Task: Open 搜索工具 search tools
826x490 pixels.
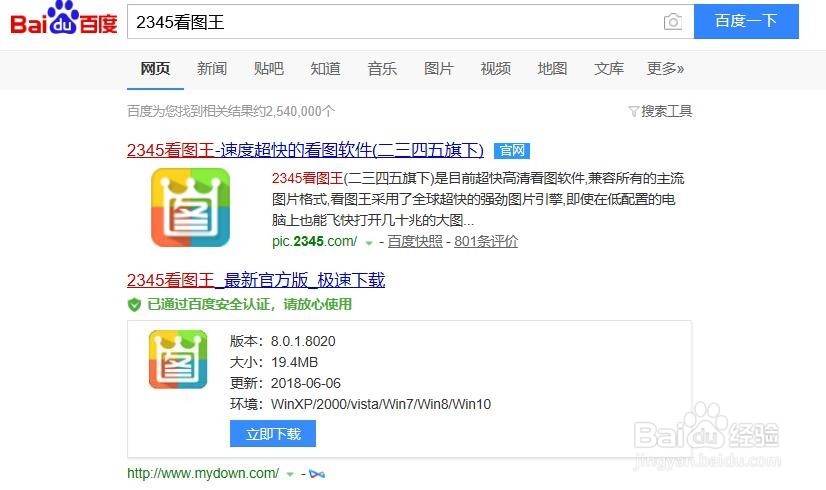Action: pyautogui.click(x=666, y=111)
